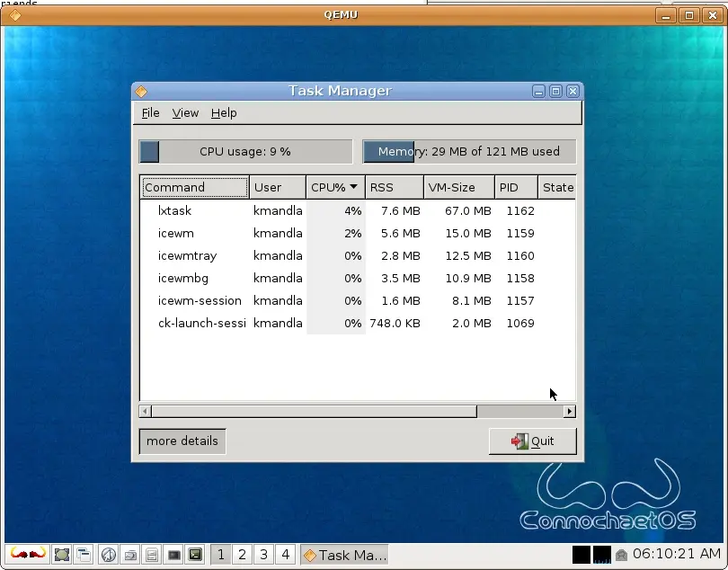Launch the web browser compass icon
The height and width of the screenshot is (570, 728).
109,555
